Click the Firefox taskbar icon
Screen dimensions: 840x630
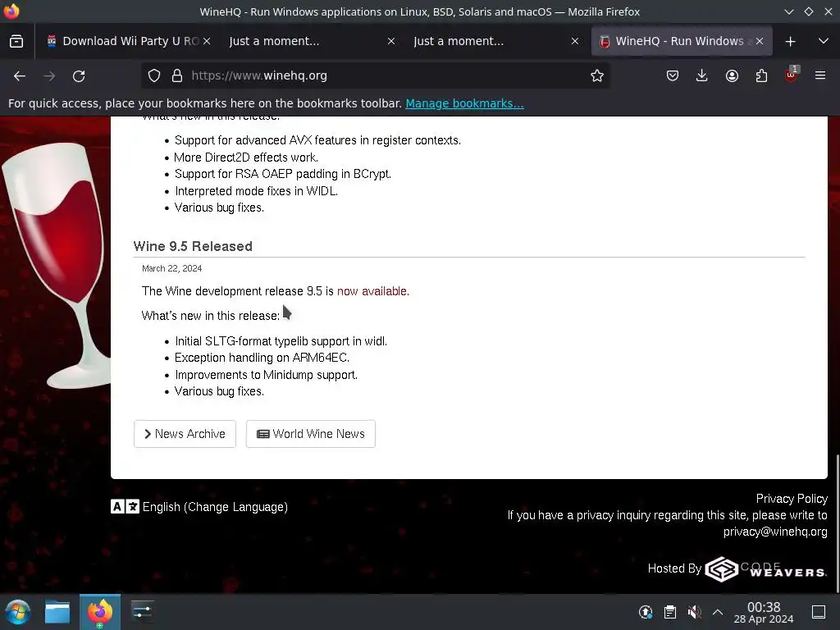coord(100,612)
